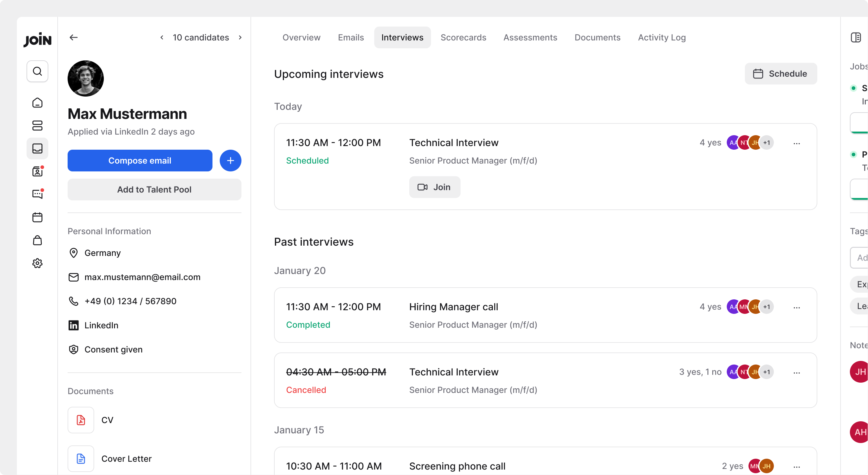This screenshot has width=868, height=475.
Task: Open the search icon in sidebar
Action: (x=37, y=71)
